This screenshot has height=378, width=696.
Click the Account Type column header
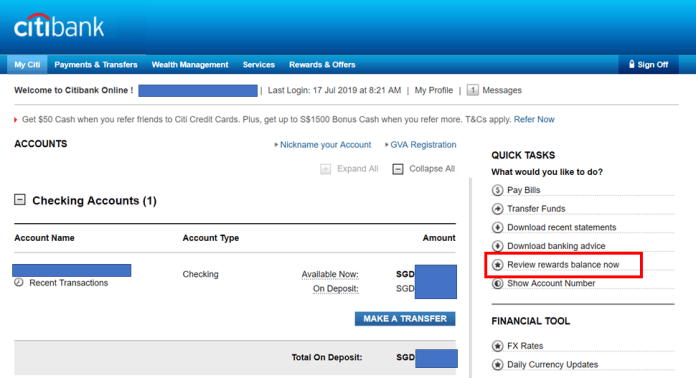[211, 238]
